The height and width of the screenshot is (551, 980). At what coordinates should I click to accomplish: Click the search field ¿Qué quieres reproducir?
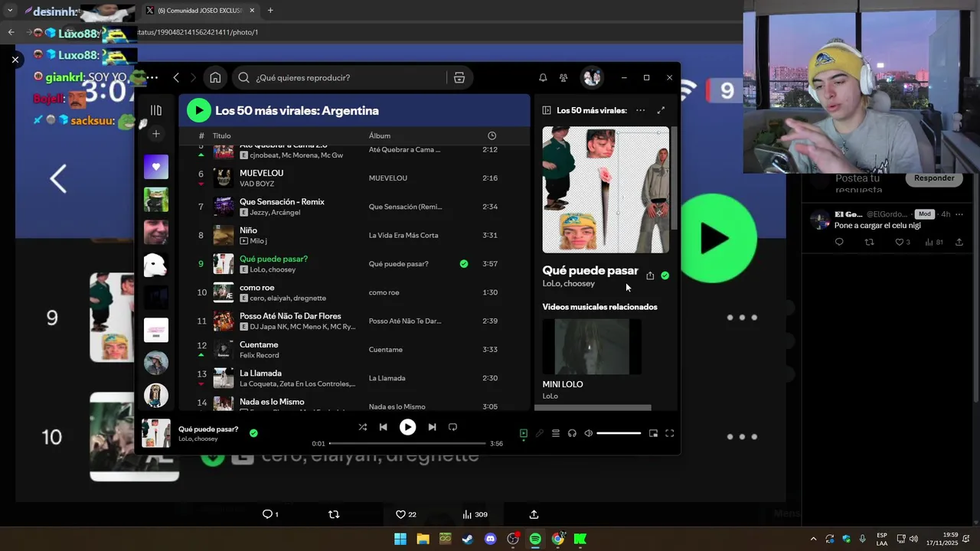[341, 77]
